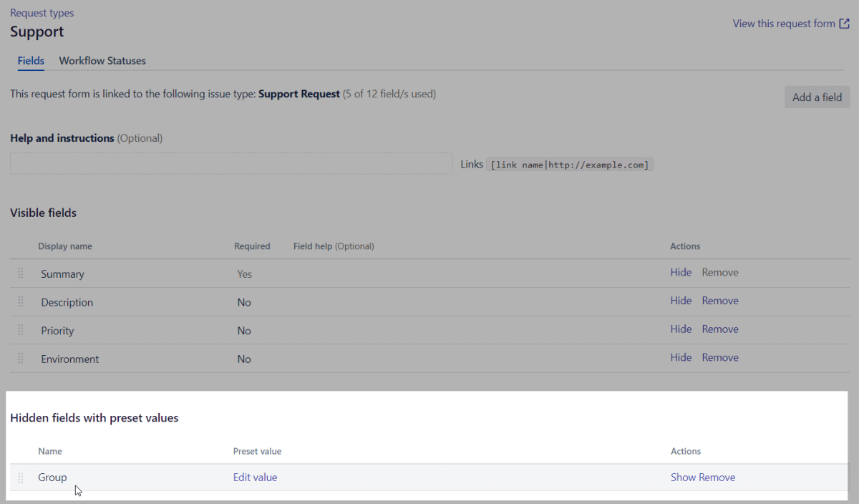This screenshot has width=859, height=504.
Task: Remove the Environment field
Action: pos(720,357)
